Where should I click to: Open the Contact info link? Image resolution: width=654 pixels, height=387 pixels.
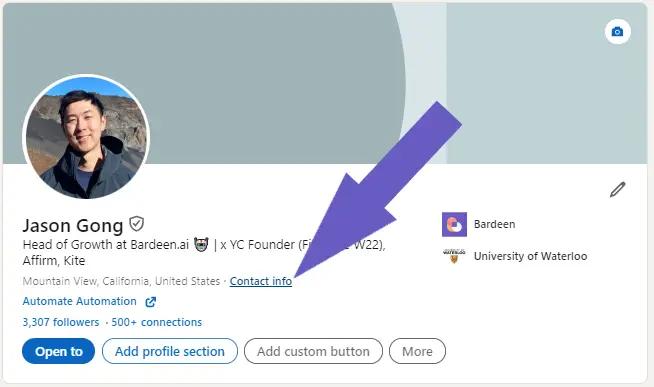(261, 281)
